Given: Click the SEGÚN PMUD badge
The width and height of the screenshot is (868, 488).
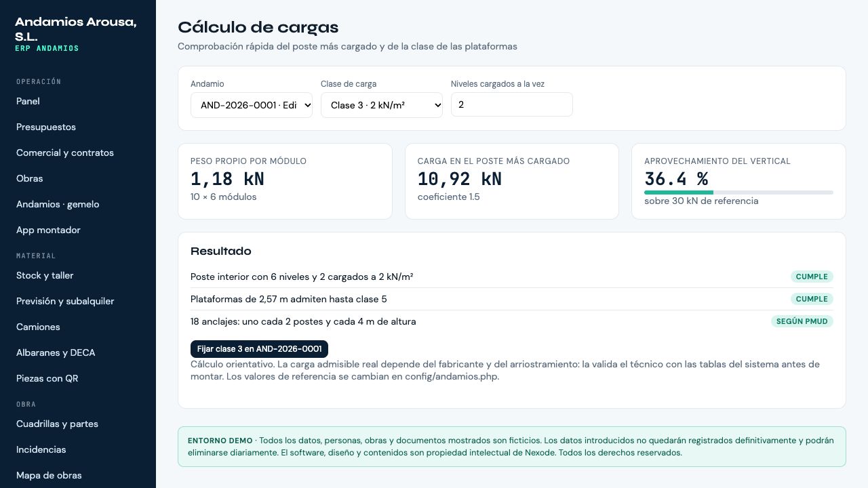Looking at the screenshot, I should click(802, 321).
